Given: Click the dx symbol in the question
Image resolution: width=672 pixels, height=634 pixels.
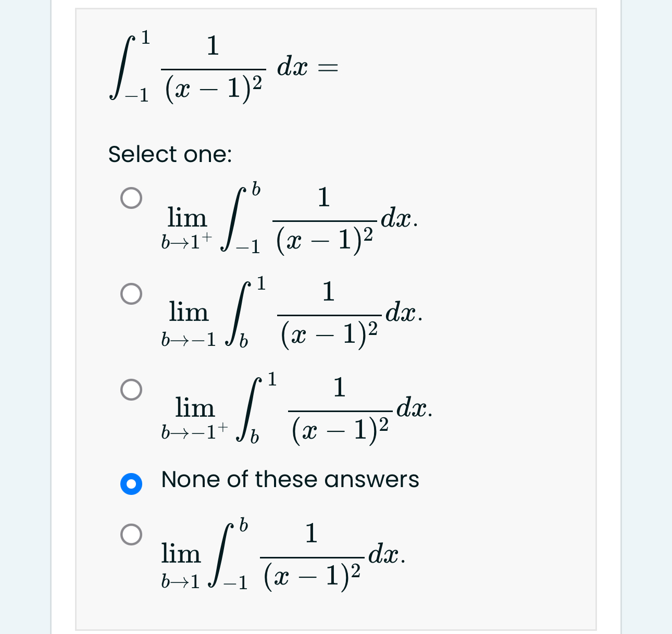Looking at the screenshot, I should (x=292, y=66).
